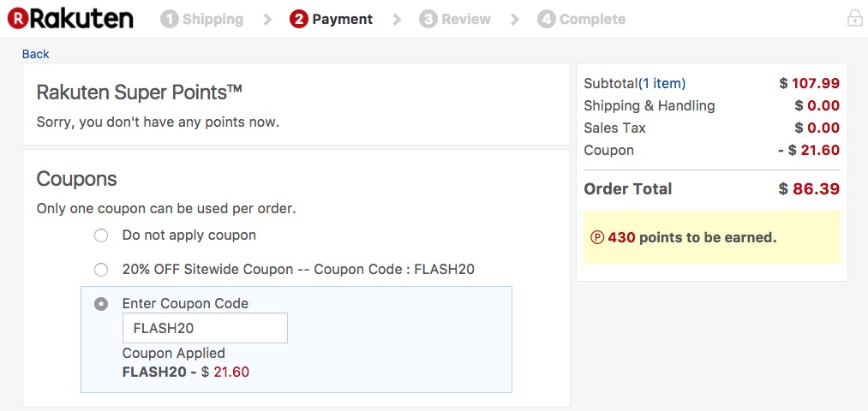
Task: Click the arrow between Shipping and Payment
Action: click(267, 19)
